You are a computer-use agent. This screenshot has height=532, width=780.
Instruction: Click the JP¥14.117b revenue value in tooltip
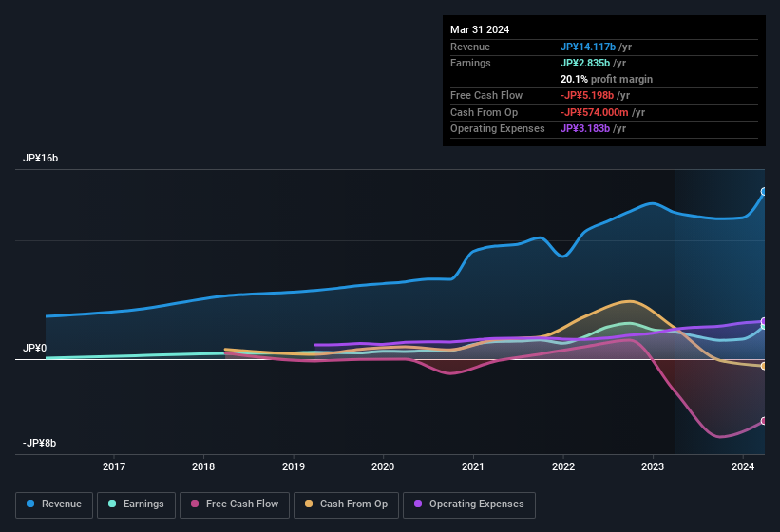[x=587, y=47]
